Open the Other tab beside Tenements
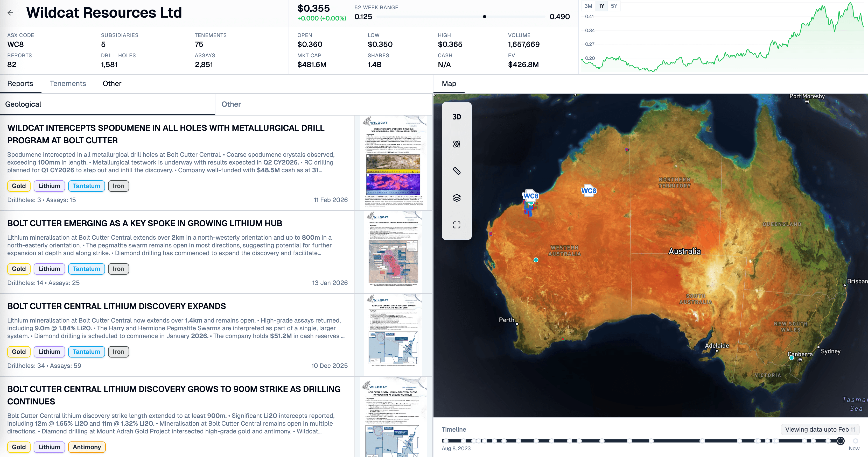This screenshot has height=457, width=868. 112,83
